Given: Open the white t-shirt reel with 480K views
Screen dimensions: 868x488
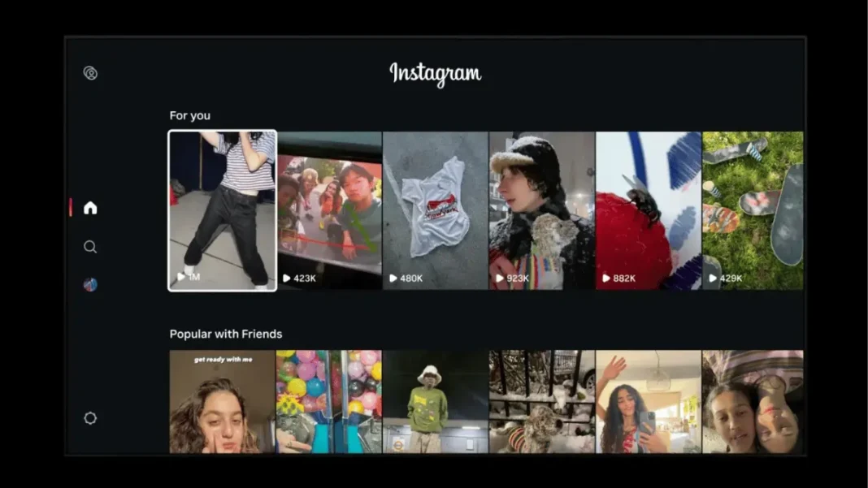Looking at the screenshot, I should point(435,209).
